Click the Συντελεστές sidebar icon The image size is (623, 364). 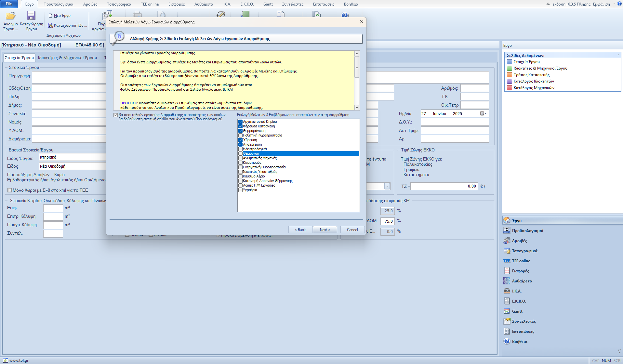(507, 321)
